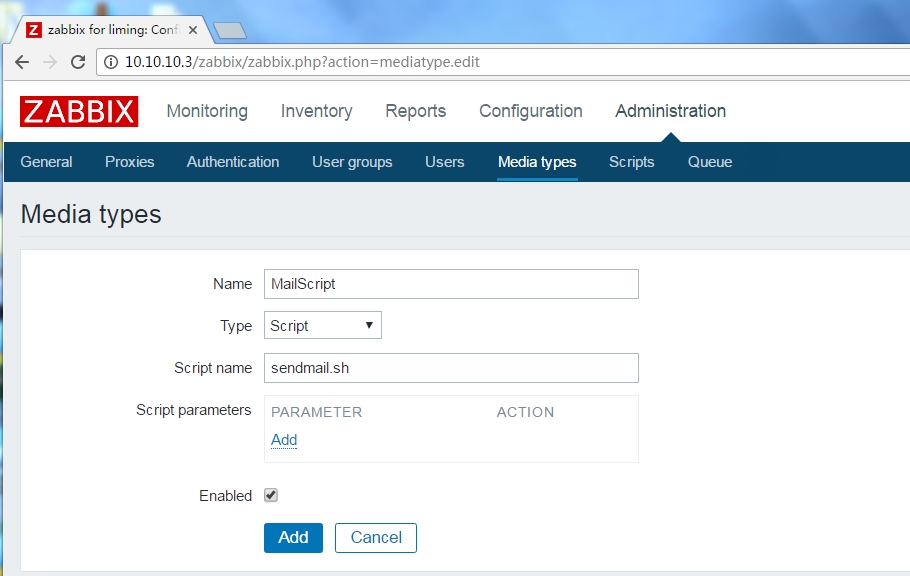
Task: Click the address bar URL
Action: (x=302, y=62)
